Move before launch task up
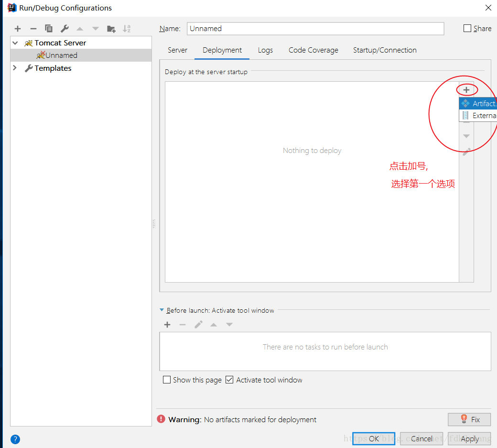Screen dimensions: 497x448 tap(214, 325)
